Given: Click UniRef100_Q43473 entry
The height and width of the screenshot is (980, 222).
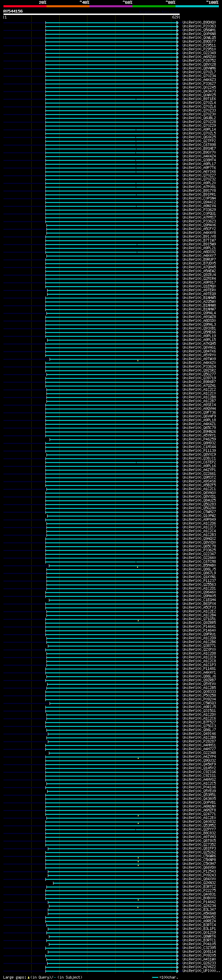Looking at the screenshot, I should point(199,91).
